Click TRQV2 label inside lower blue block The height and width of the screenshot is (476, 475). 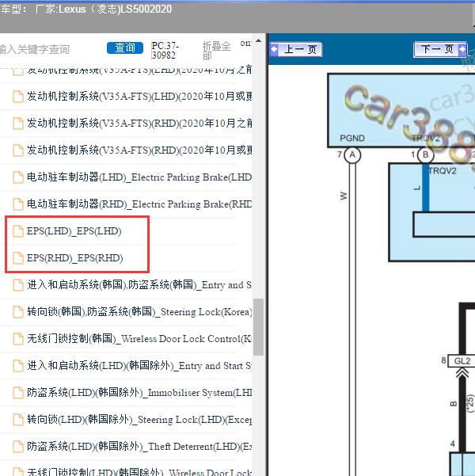[443, 171]
